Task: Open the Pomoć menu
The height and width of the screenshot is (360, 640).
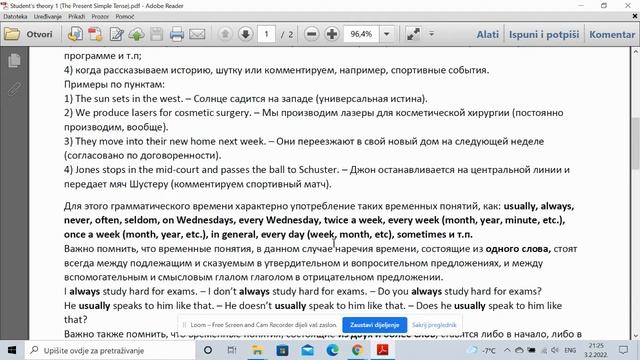Action: [x=124, y=16]
